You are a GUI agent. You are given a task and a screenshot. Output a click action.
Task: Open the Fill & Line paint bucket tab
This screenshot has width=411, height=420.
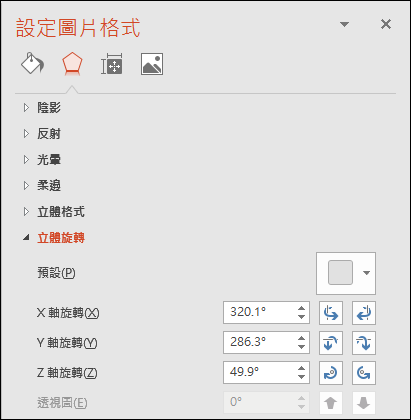pyautogui.click(x=32, y=63)
